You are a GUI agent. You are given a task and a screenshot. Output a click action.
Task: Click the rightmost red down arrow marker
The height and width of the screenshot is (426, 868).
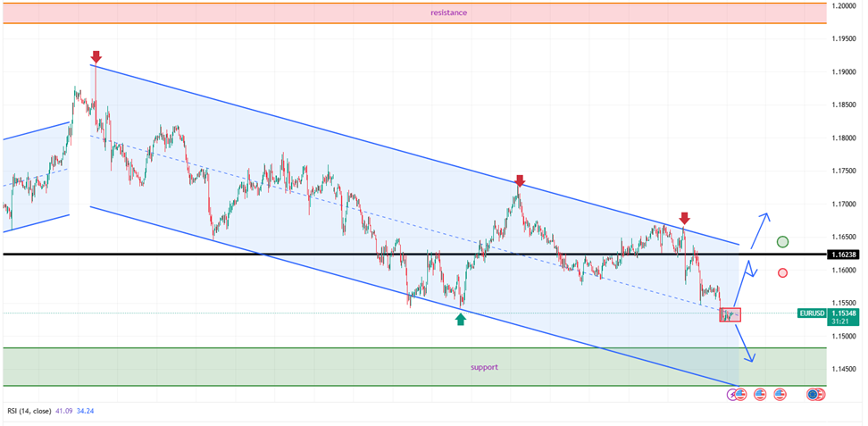[x=684, y=218]
